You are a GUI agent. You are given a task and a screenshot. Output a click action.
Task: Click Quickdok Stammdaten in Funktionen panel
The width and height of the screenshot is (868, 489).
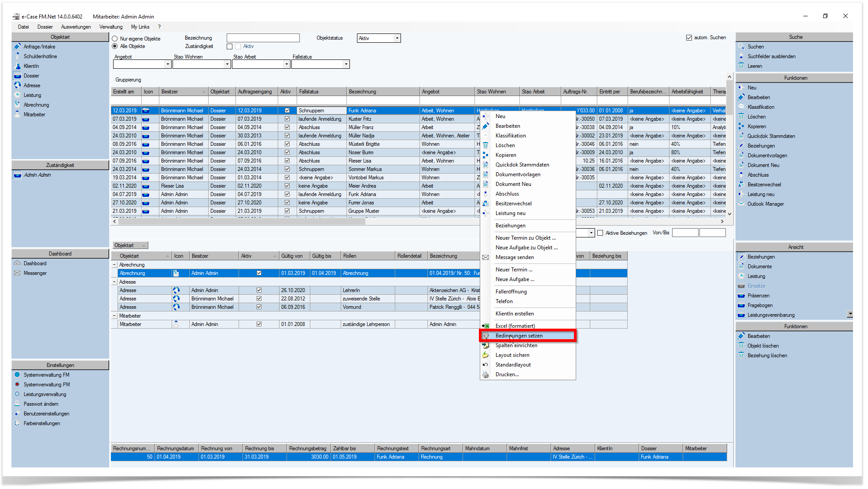coord(771,136)
